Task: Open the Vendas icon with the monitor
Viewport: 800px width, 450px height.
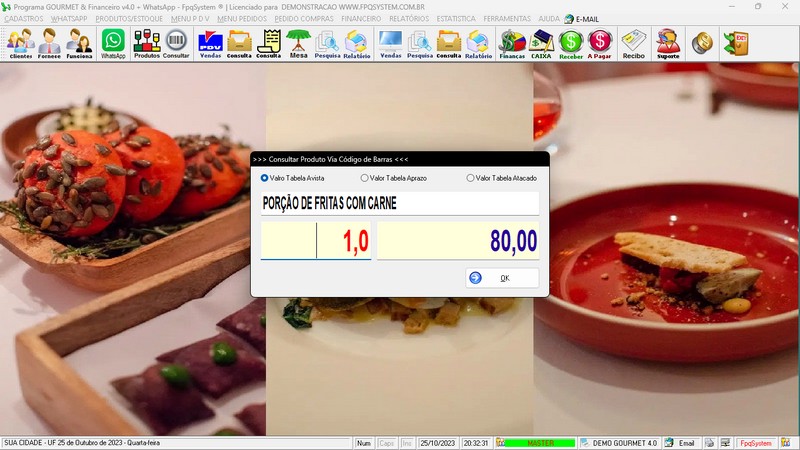Action: pos(390,43)
